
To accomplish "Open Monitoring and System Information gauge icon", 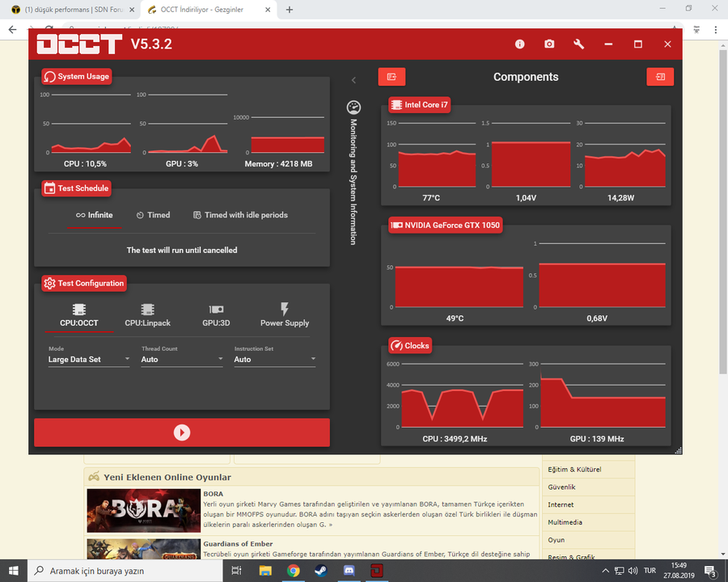I will coord(353,108).
